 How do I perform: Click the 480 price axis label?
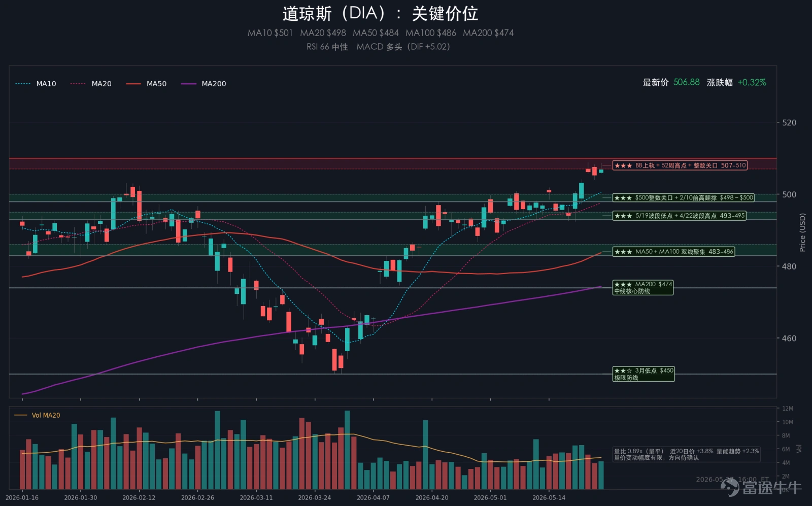pyautogui.click(x=789, y=266)
